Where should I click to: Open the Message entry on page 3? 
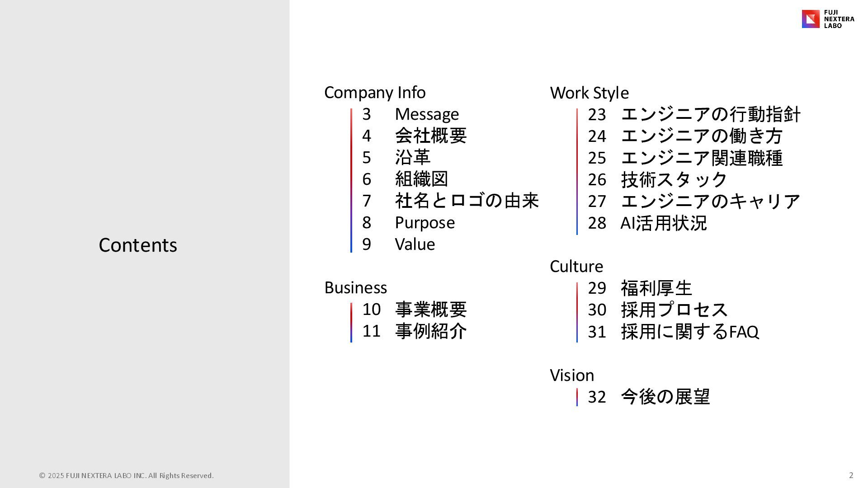(426, 114)
